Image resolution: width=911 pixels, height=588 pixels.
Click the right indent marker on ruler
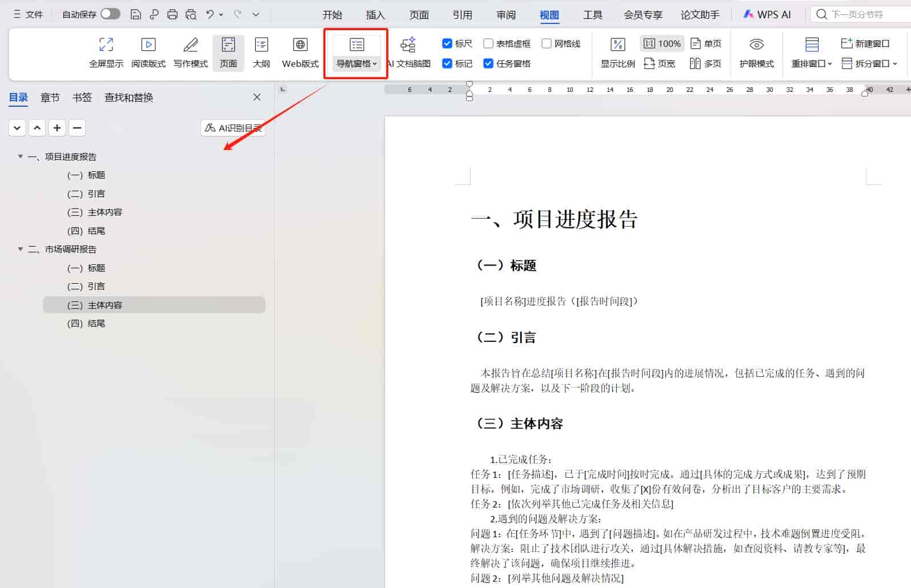pyautogui.click(x=865, y=92)
